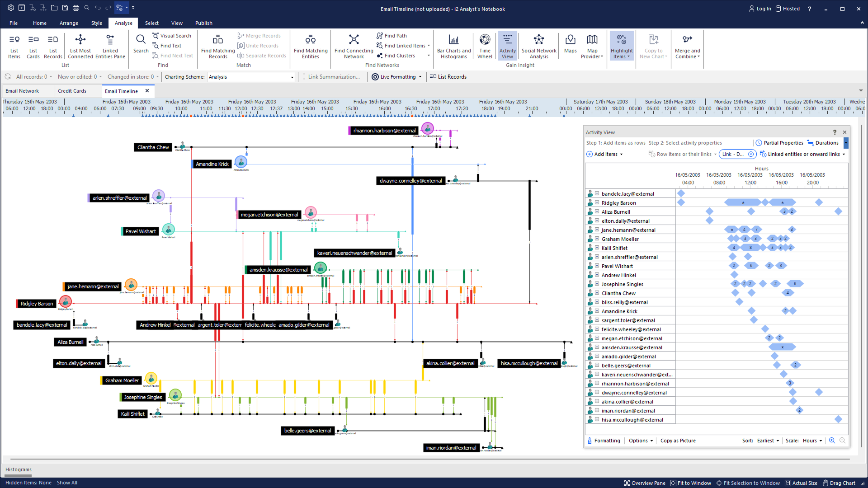Toggle the Activity View ribbon button
Screen dimensions: 868x488
pyautogui.click(x=507, y=45)
